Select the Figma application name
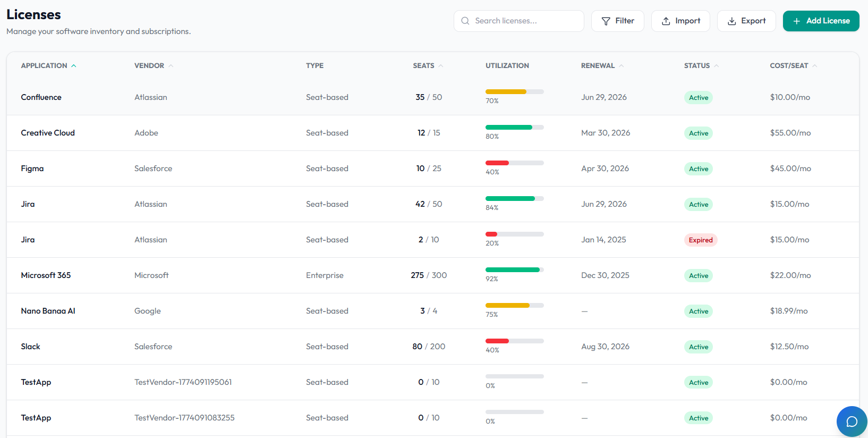The height and width of the screenshot is (438, 868). pyautogui.click(x=32, y=169)
